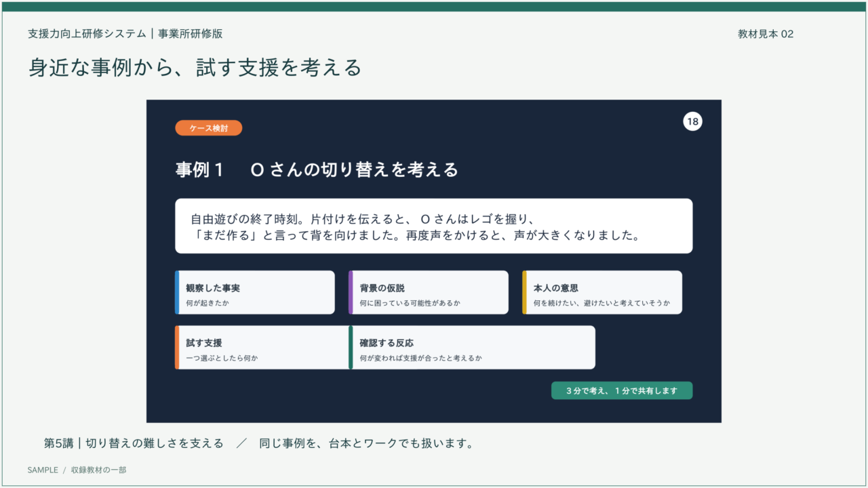The height and width of the screenshot is (488, 868).
Task: Click the slide title 事例1 Oさんの切り替えを考える
Action: coord(317,169)
